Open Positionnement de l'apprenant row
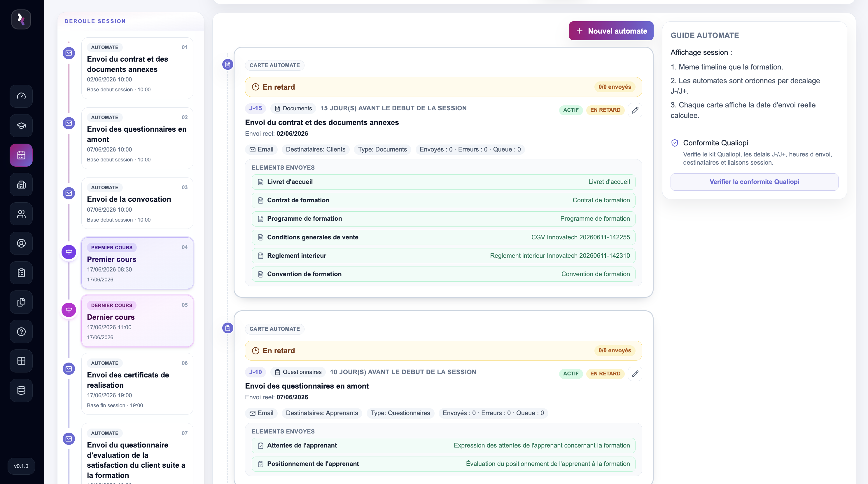 click(443, 464)
